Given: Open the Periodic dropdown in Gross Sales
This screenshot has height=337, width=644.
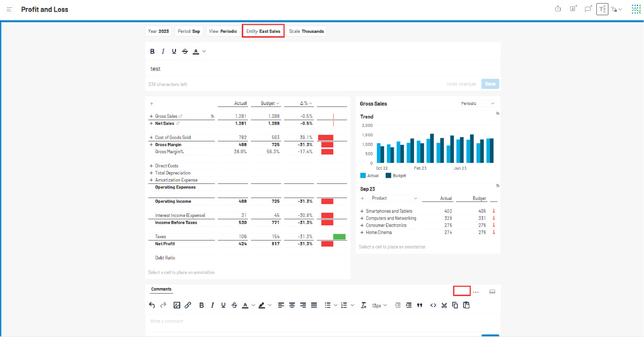Looking at the screenshot, I should tap(477, 103).
